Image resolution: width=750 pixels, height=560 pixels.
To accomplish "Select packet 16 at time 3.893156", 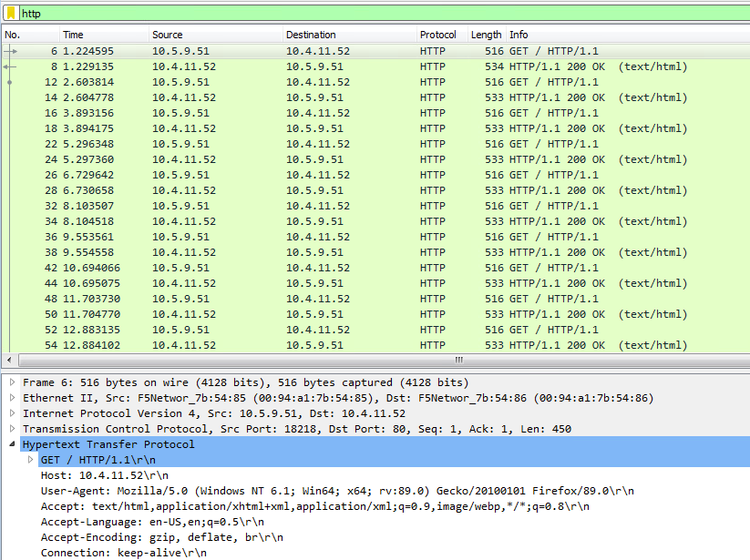I will coord(376,113).
